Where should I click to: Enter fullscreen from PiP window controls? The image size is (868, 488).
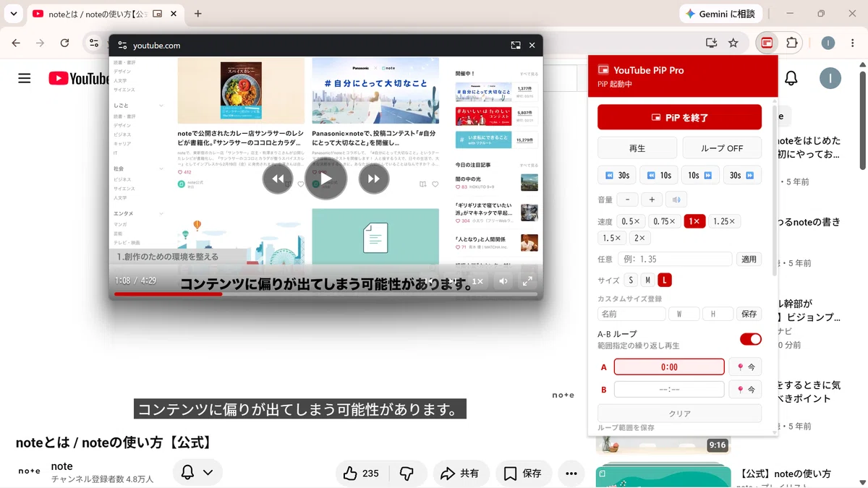pyautogui.click(x=528, y=281)
